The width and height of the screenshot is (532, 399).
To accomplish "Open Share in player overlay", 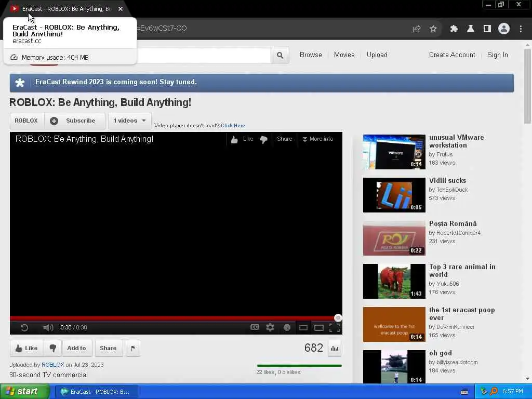I will pyautogui.click(x=284, y=139).
